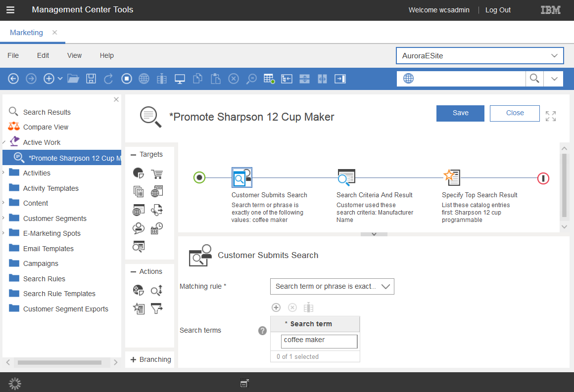Select Customer Segment Exports folder
574x392 pixels.
[x=65, y=309]
